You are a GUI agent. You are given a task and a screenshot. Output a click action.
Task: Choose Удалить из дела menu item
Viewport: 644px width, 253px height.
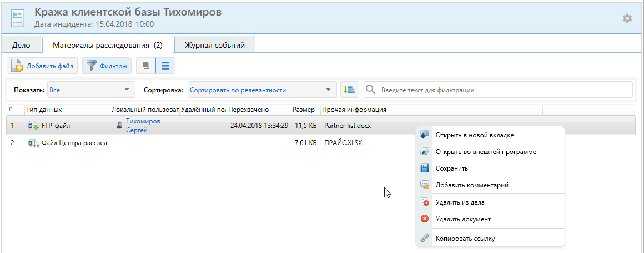tap(491, 202)
